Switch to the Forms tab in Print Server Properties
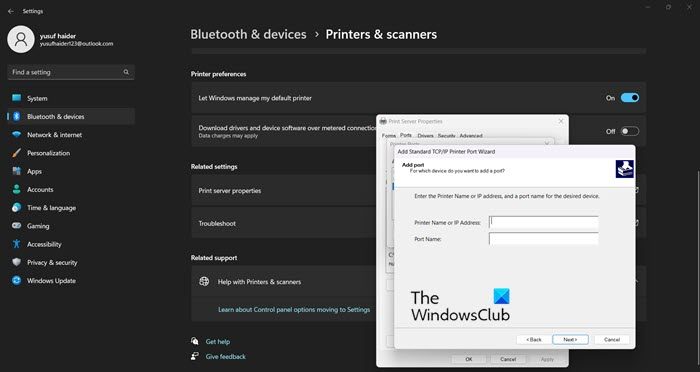 coord(388,136)
